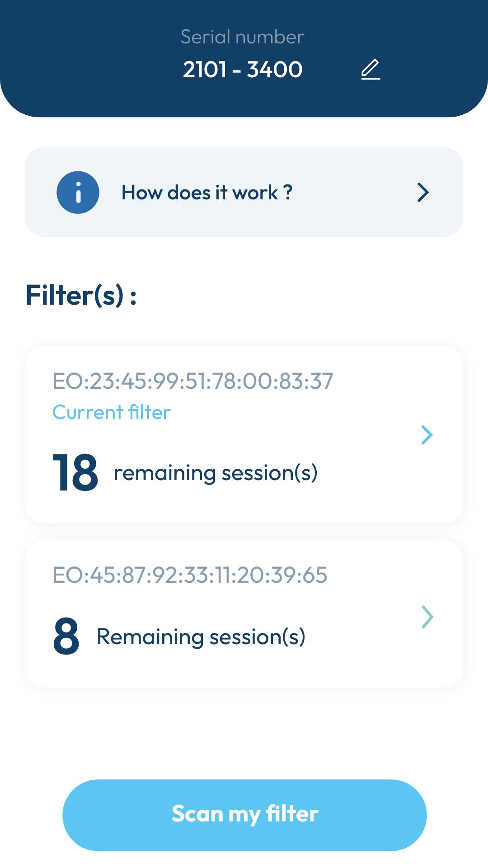
Task: Tap "How does it work ?" text
Action: (207, 193)
